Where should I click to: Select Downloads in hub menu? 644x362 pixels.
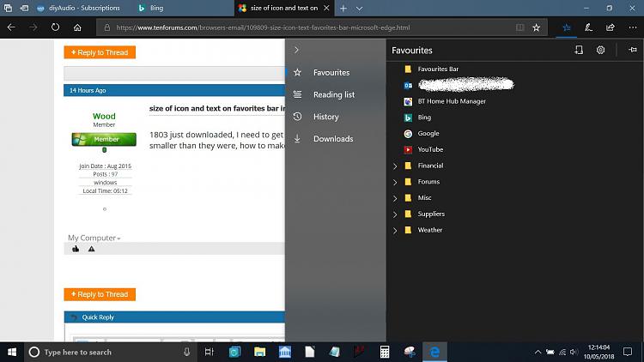click(x=336, y=139)
